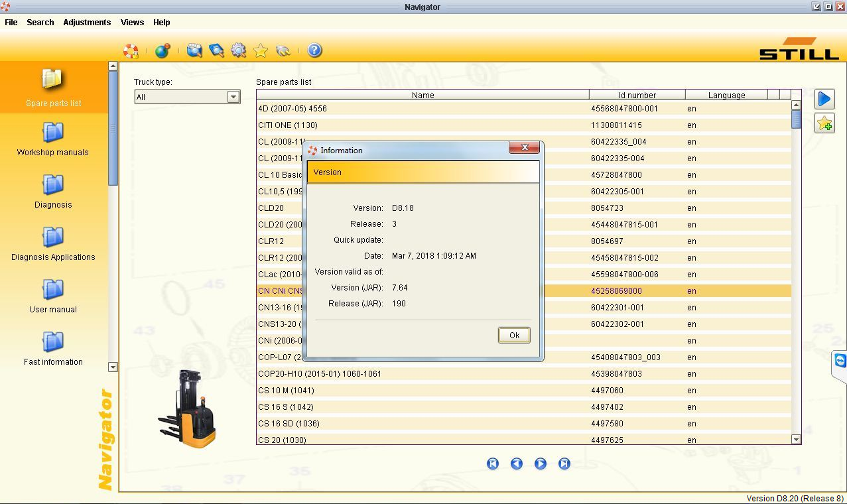Open the TeamViewer side panel tab
Image resolution: width=847 pixels, height=504 pixels.
pyautogui.click(x=840, y=361)
